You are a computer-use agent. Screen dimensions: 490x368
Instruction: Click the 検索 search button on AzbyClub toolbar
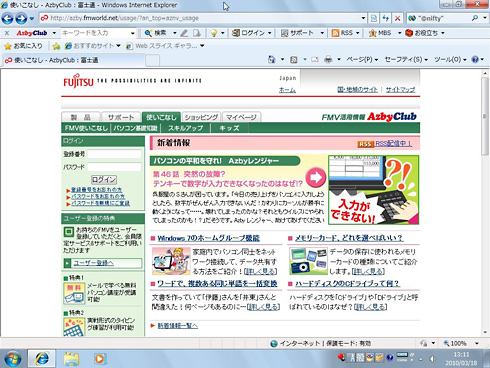[x=157, y=33]
